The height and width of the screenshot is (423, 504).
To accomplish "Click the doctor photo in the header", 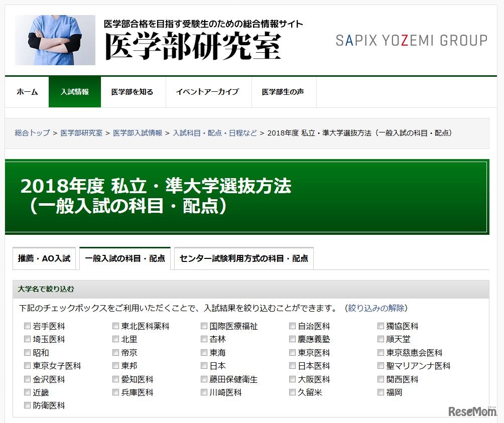I will point(55,40).
